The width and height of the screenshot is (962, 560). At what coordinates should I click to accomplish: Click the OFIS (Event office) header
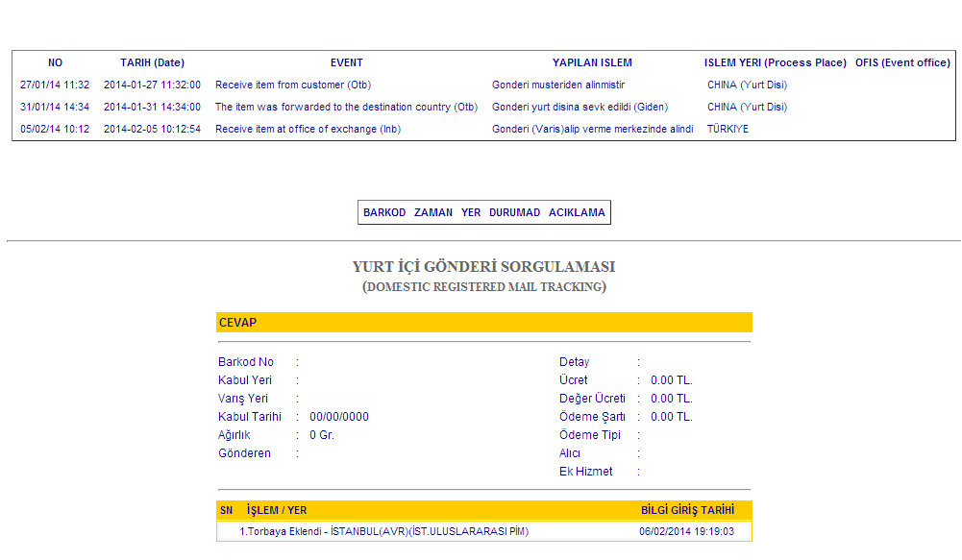(903, 62)
